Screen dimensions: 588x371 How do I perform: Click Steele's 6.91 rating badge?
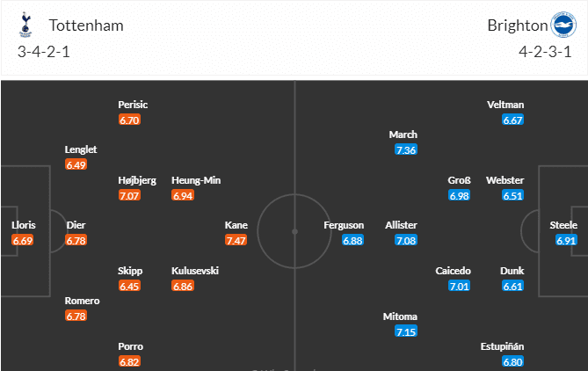564,240
